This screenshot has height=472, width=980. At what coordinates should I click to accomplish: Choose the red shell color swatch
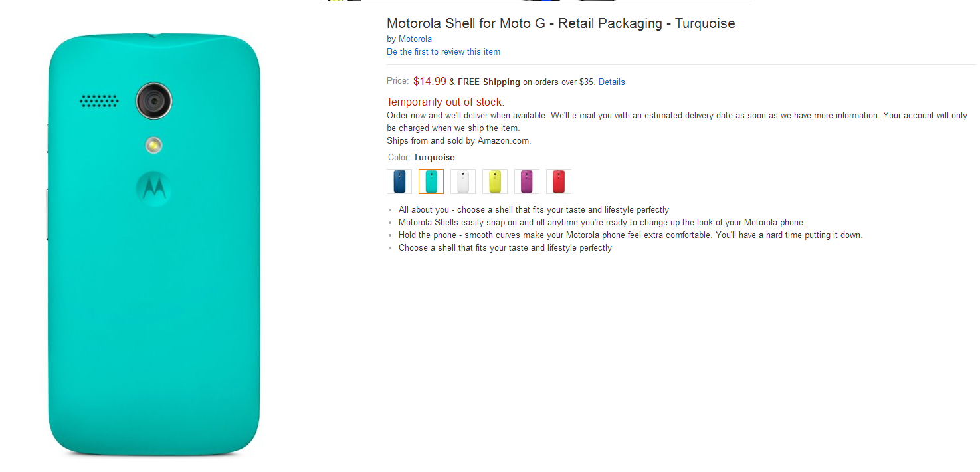point(559,181)
